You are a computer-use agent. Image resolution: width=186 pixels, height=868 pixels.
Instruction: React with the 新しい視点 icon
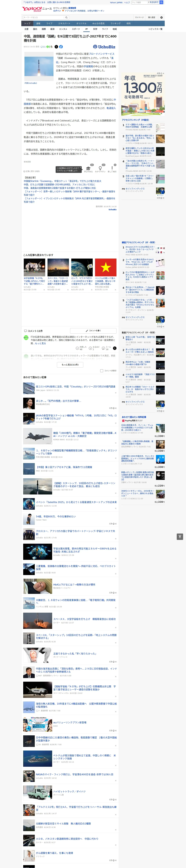(112, 168)
